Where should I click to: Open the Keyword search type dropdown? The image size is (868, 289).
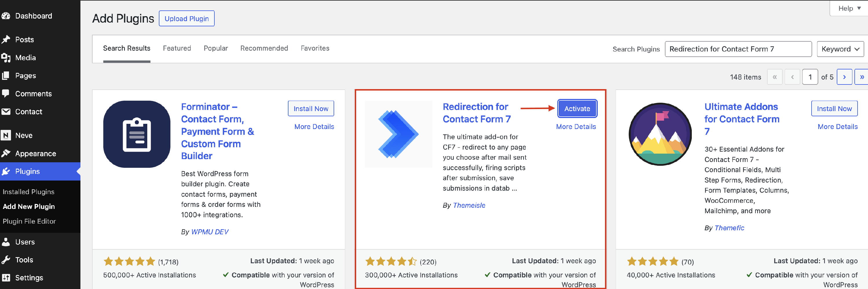[x=840, y=49]
